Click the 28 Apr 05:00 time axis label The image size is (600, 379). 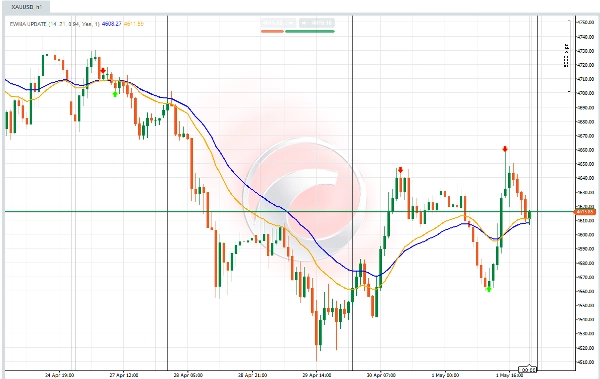click(x=188, y=375)
